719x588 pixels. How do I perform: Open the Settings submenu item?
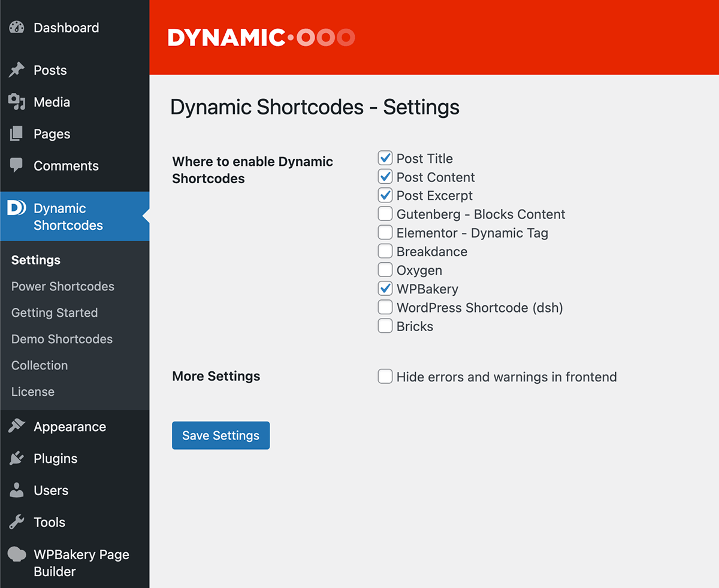(36, 260)
